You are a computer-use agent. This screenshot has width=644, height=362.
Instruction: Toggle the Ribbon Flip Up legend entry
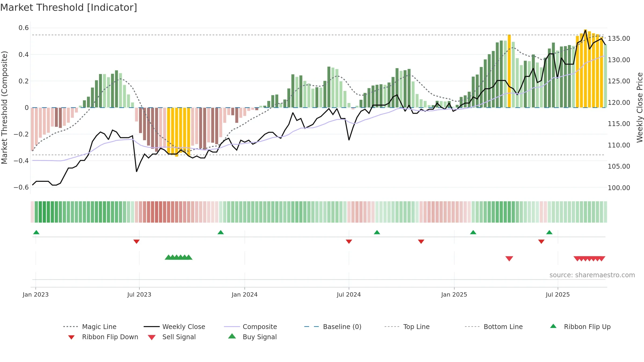[580, 327]
